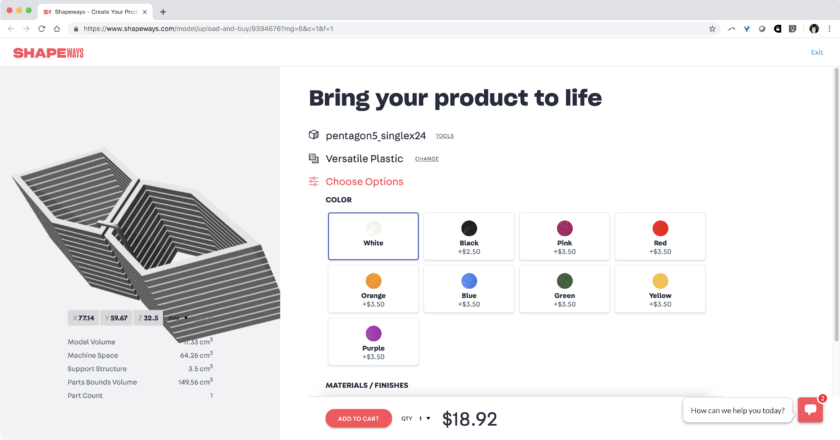Choose the Purple color option
840x440 pixels.
(373, 339)
